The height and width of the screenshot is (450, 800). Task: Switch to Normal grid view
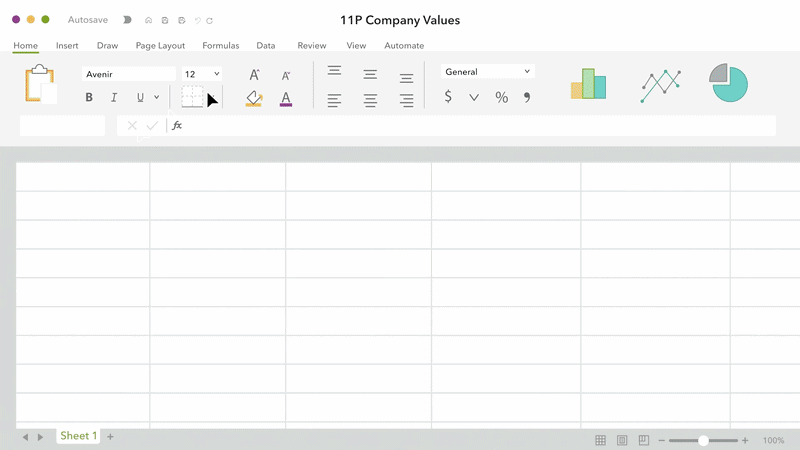pyautogui.click(x=601, y=440)
